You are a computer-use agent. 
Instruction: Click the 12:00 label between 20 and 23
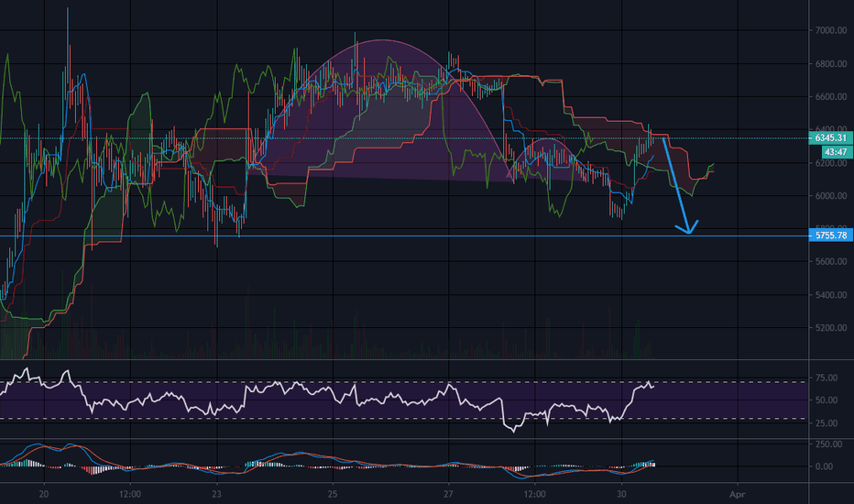tap(129, 494)
